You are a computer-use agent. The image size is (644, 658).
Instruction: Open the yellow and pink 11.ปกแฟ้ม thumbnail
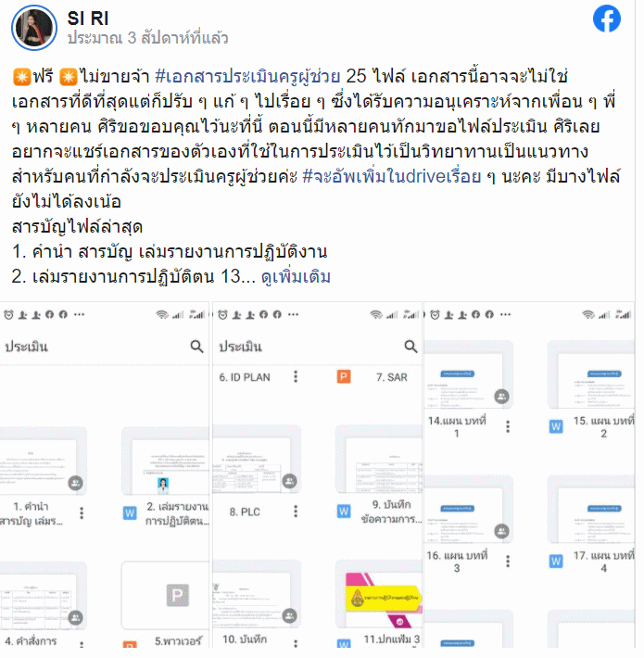[379, 594]
